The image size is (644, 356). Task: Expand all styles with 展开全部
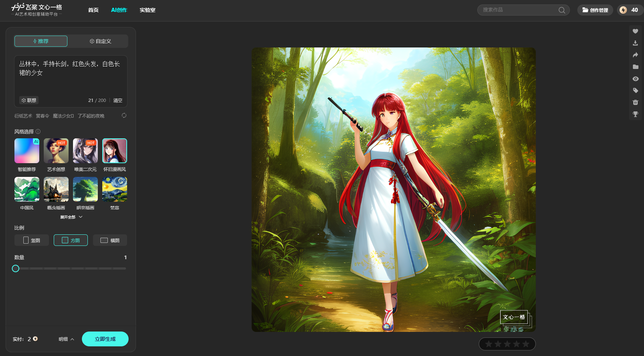pyautogui.click(x=71, y=217)
